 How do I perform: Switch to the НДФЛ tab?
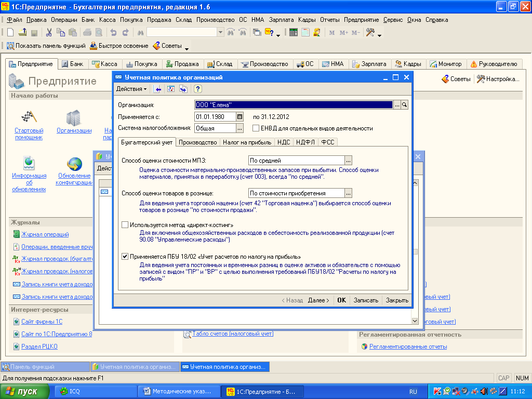pos(305,142)
